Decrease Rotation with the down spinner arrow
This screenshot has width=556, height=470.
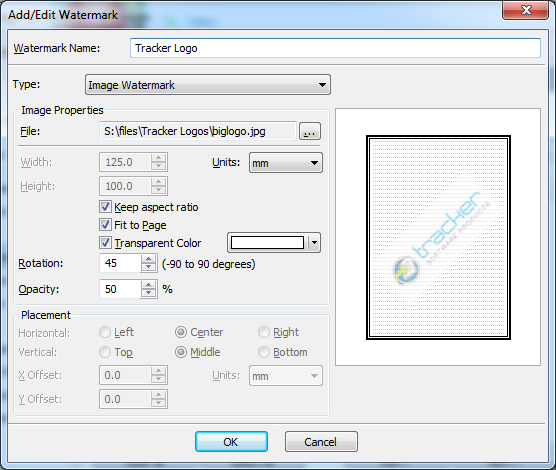coord(148,267)
